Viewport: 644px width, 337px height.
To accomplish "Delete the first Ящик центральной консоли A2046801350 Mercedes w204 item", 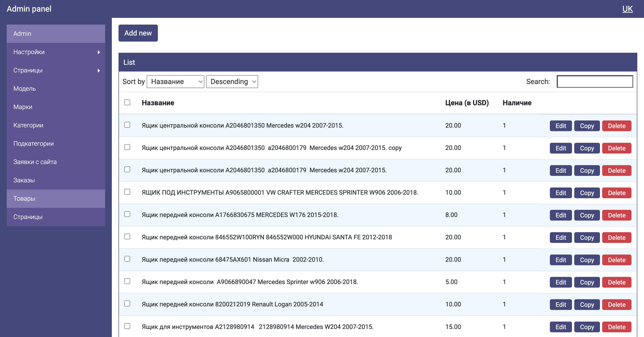I will (616, 126).
